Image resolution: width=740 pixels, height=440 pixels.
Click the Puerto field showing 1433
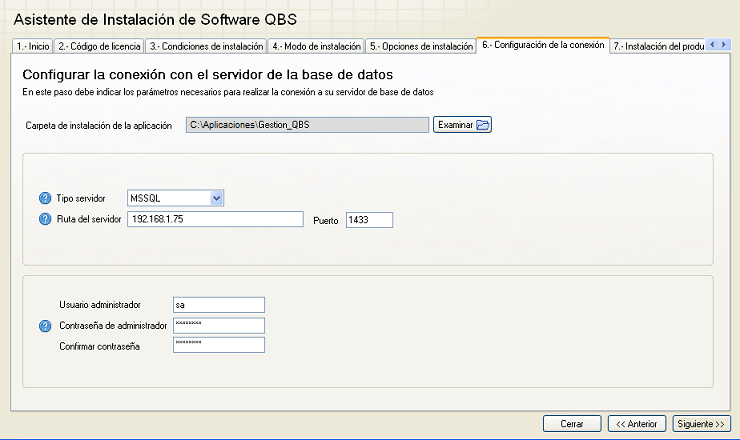pos(369,220)
